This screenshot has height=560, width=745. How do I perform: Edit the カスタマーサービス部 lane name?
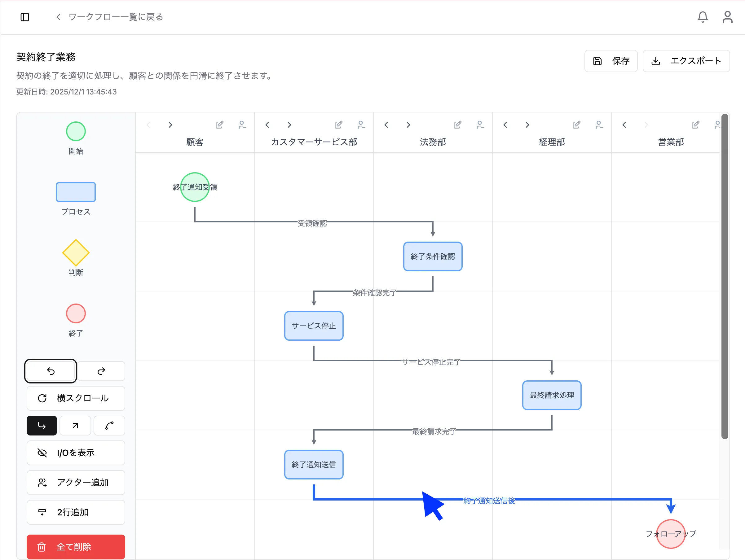coord(338,125)
